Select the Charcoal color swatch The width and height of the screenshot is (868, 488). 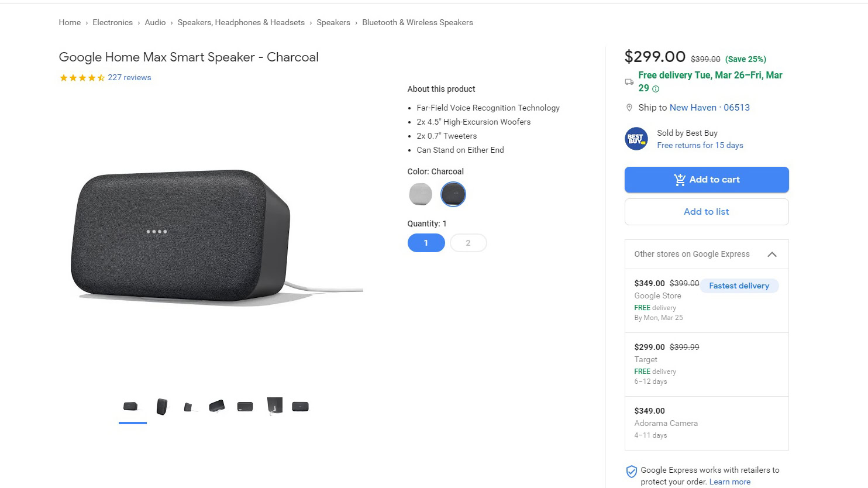[x=453, y=194]
